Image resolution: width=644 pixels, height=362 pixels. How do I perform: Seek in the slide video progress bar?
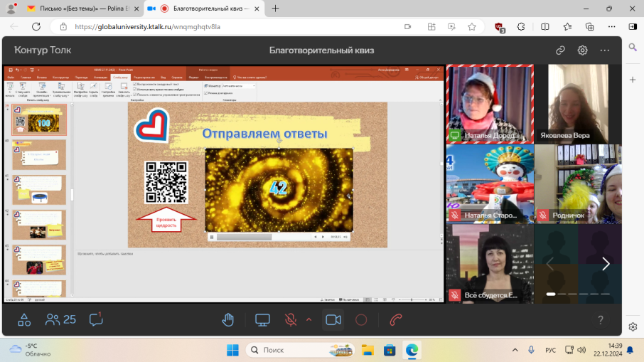tap(263, 237)
